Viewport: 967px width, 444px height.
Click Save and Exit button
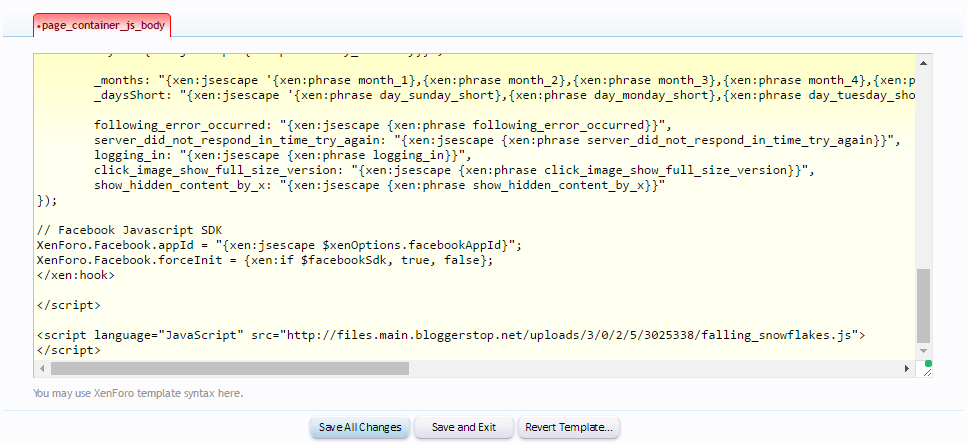(464, 427)
